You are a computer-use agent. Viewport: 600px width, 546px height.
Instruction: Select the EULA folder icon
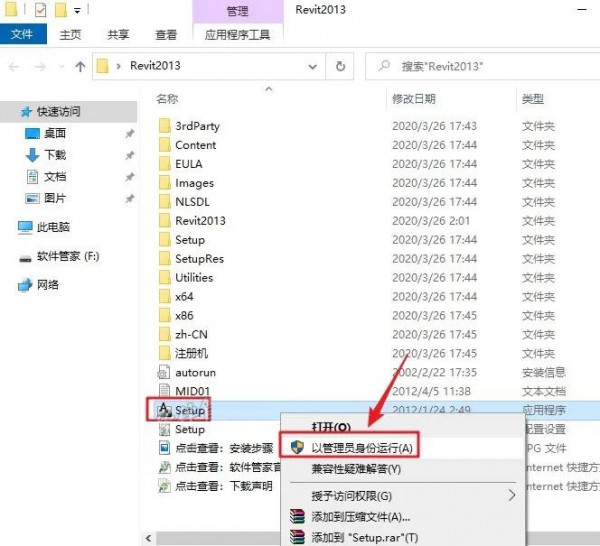click(165, 164)
